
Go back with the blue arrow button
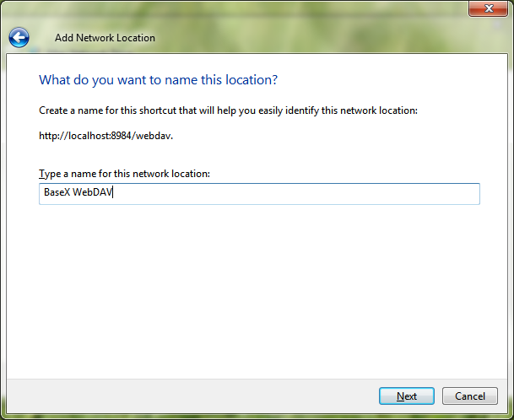(19, 37)
